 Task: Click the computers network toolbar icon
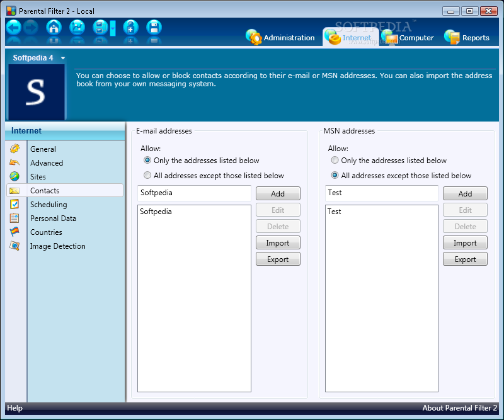tap(100, 28)
